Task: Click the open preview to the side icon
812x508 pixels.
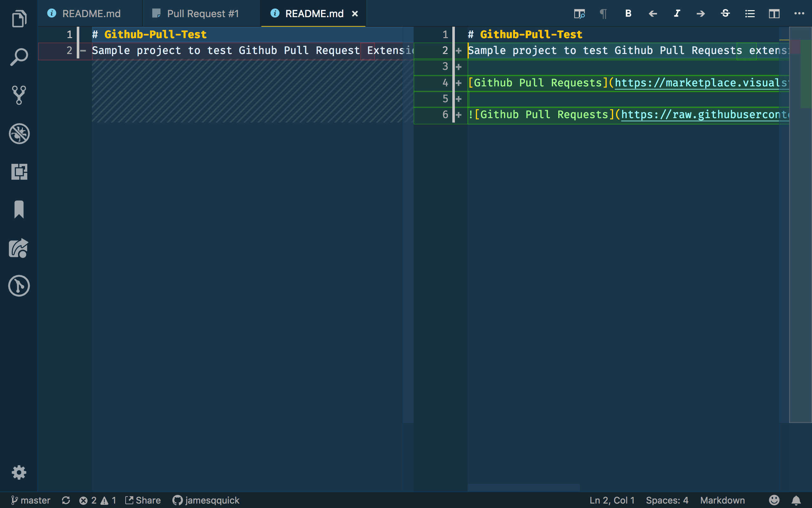Action: tap(580, 14)
